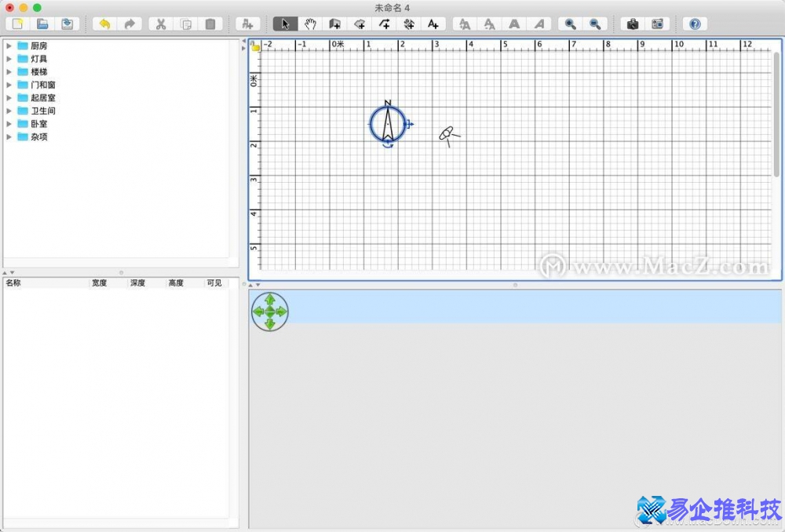The width and height of the screenshot is (785, 532).
Task: Click the 可见 column header
Action: coord(214,282)
